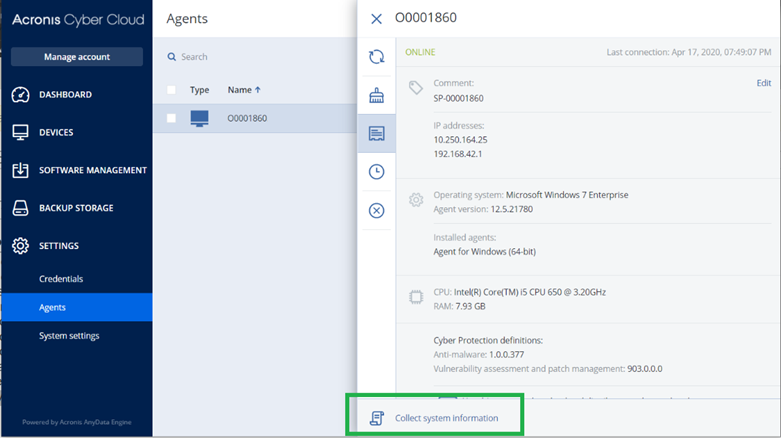Select Agents submenu item
The height and width of the screenshot is (438, 781).
pyautogui.click(x=77, y=307)
